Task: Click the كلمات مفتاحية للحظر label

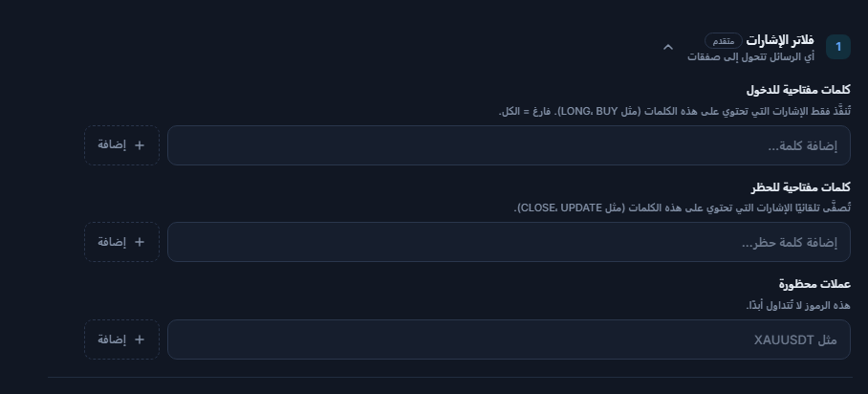Action: [800, 186]
